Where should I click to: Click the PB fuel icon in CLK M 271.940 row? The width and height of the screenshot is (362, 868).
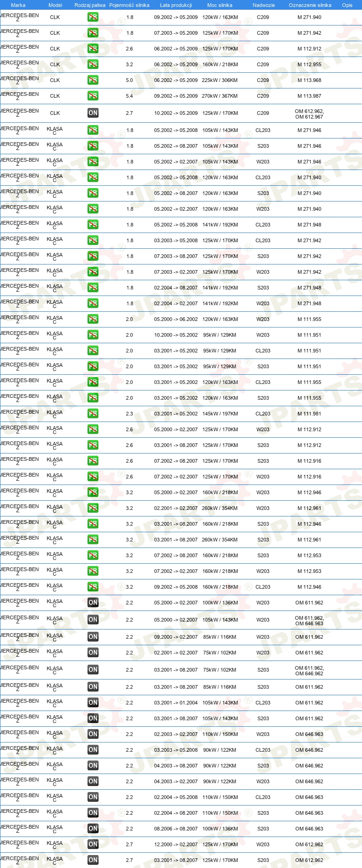click(x=93, y=17)
